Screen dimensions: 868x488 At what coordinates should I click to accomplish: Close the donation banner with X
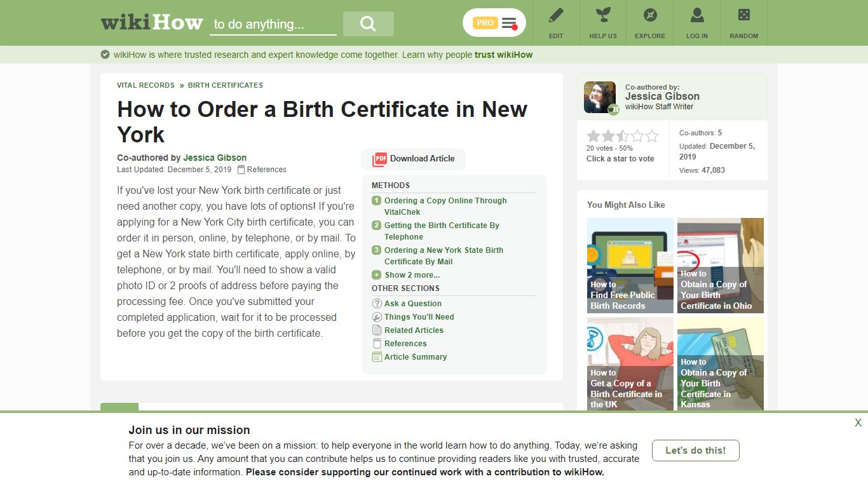(x=858, y=423)
